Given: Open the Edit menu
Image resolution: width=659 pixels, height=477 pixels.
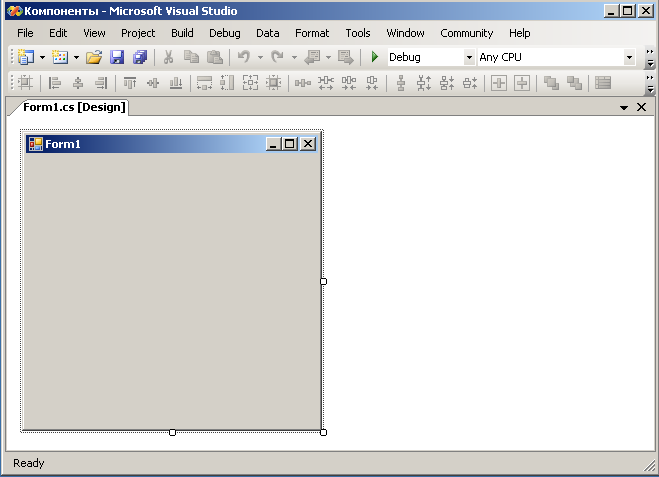Looking at the screenshot, I should point(58,33).
